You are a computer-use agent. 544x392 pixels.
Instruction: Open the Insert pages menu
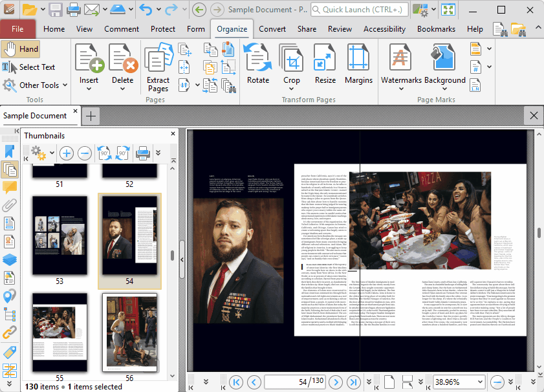pyautogui.click(x=89, y=68)
